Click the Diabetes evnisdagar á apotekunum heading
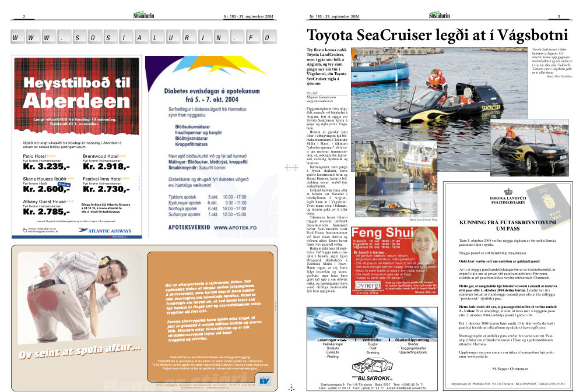 (x=212, y=95)
